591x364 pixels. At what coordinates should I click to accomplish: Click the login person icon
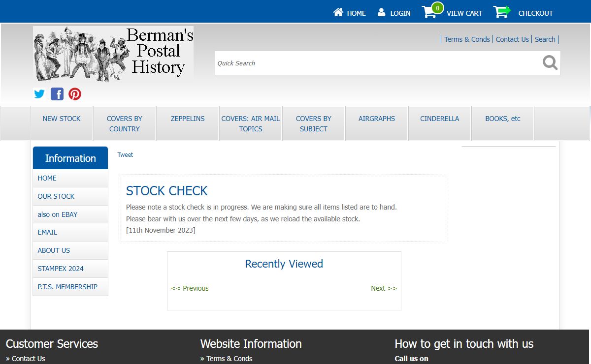click(382, 12)
